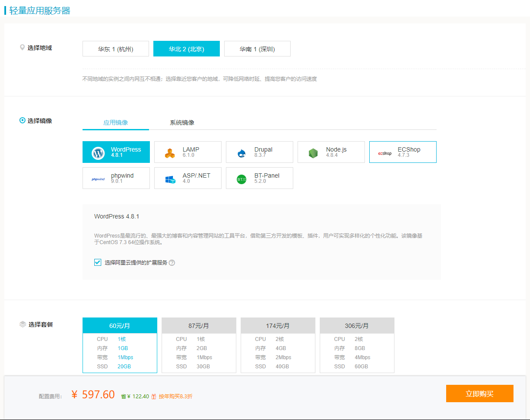Click the WordPress logo icon
Image resolution: width=530 pixels, height=420 pixels.
coord(98,153)
